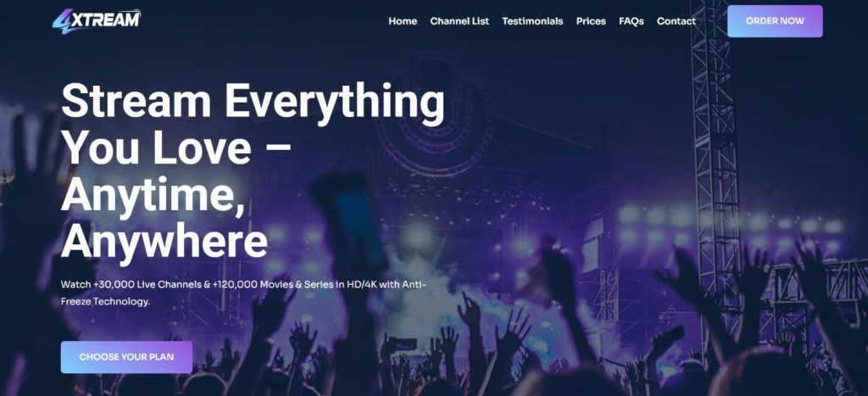Viewport: 868px width, 396px height.
Task: Click the "You Love –" headline line
Action: point(175,147)
